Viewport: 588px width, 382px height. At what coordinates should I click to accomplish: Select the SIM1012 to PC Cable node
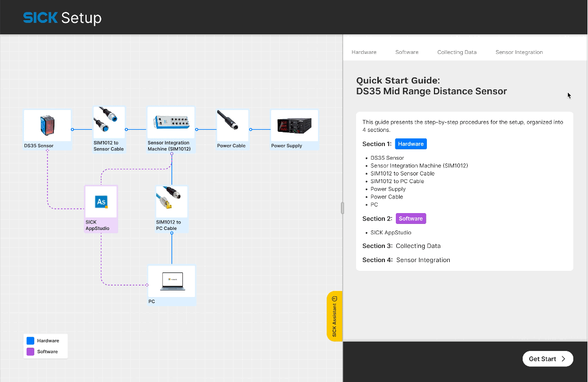(x=171, y=209)
